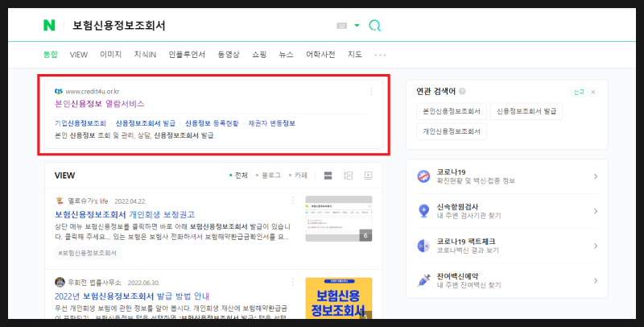Click the 멜로슈가's life blog avatar
This screenshot has height=327, width=644.
pyautogui.click(x=60, y=201)
